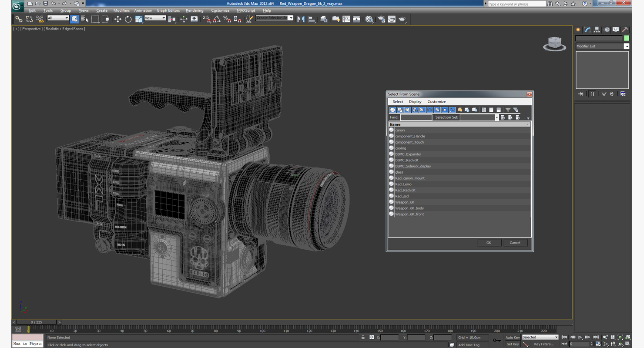The height and width of the screenshot is (348, 644).
Task: Open Display menu in Select From Scene
Action: [415, 102]
